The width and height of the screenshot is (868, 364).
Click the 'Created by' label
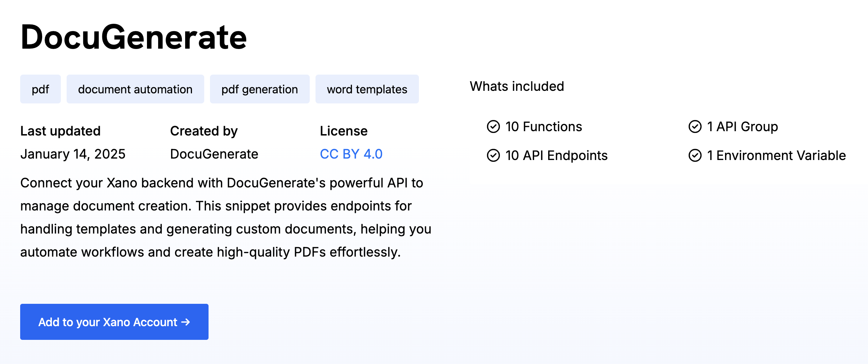pos(204,131)
